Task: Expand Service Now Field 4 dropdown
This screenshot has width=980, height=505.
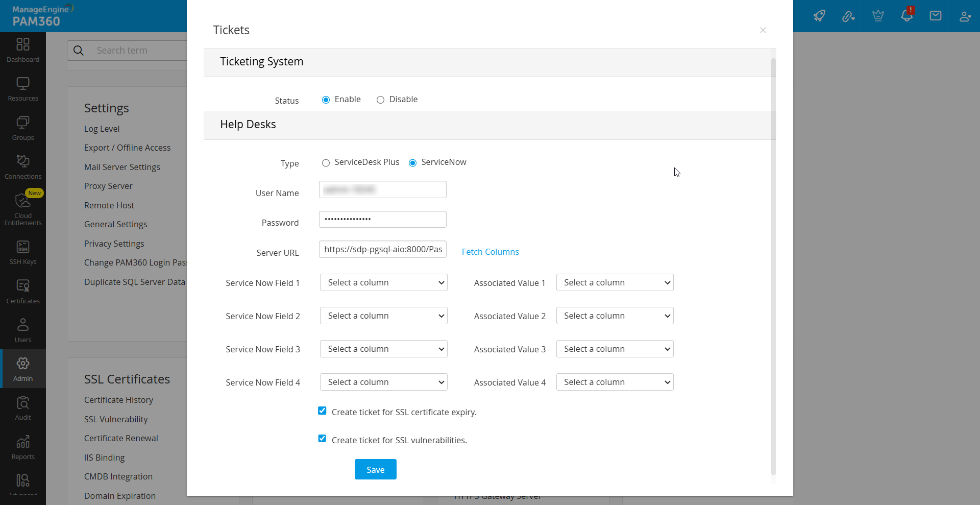Action: click(383, 382)
